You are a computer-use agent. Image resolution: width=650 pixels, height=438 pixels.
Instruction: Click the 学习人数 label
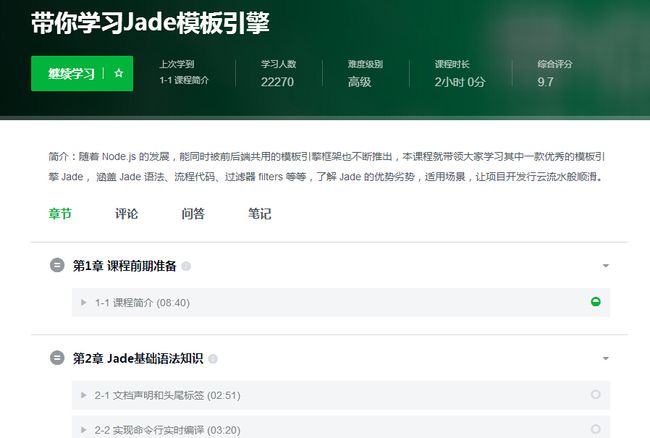point(279,64)
